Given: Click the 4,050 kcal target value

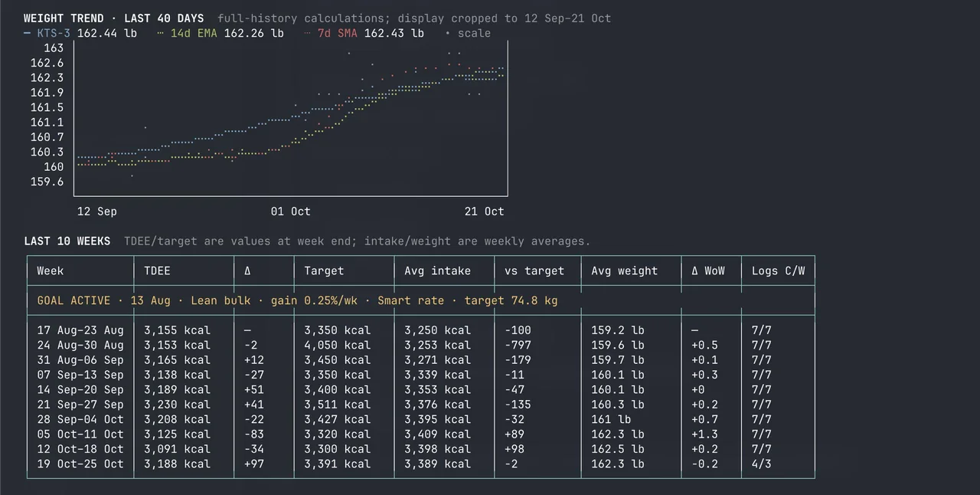Looking at the screenshot, I should pos(338,346).
